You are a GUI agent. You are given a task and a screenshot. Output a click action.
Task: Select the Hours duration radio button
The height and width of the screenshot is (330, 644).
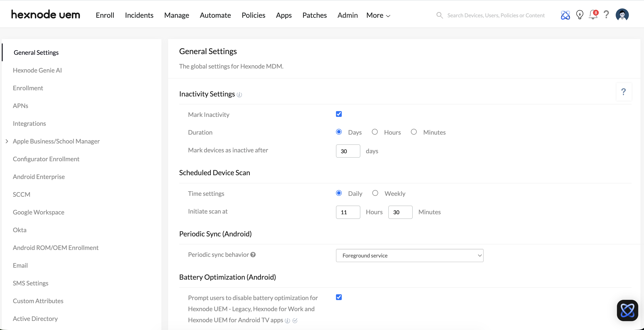coord(375,132)
